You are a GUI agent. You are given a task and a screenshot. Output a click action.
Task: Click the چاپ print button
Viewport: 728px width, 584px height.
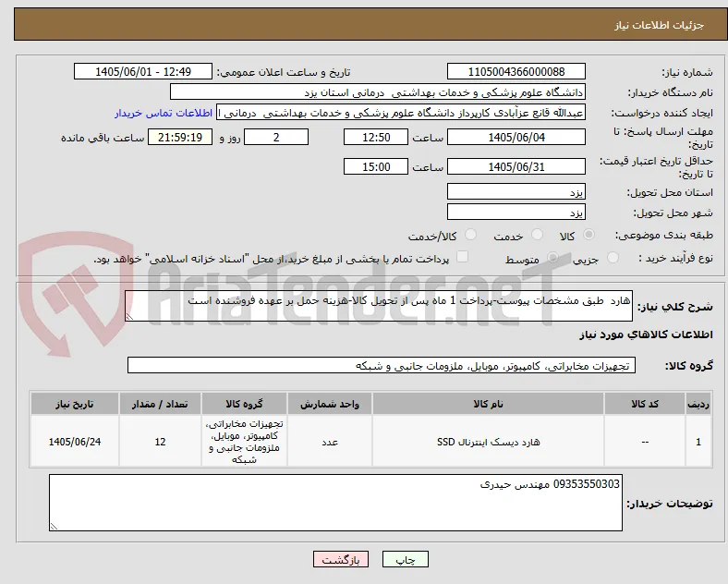(x=406, y=559)
